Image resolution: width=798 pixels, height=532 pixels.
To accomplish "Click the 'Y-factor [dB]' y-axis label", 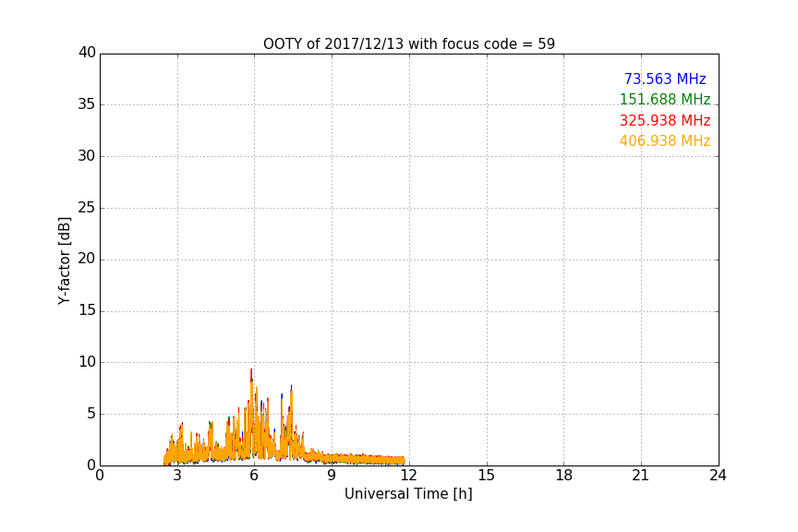I will pos(64,260).
